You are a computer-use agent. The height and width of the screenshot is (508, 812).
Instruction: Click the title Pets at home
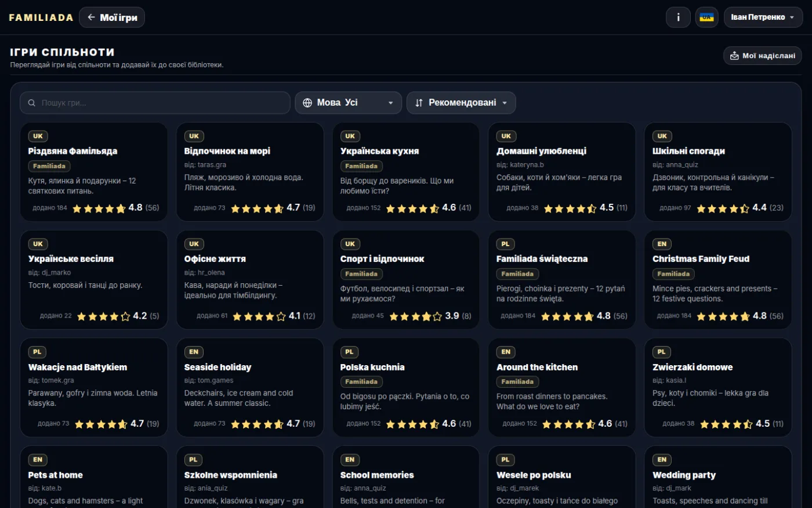click(x=56, y=475)
